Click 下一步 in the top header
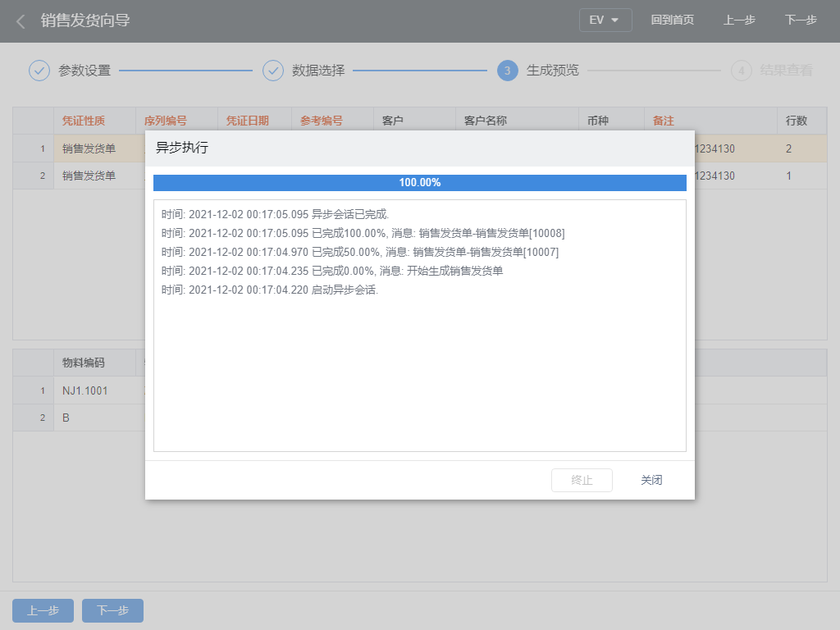The width and height of the screenshot is (840, 630). pyautogui.click(x=801, y=21)
